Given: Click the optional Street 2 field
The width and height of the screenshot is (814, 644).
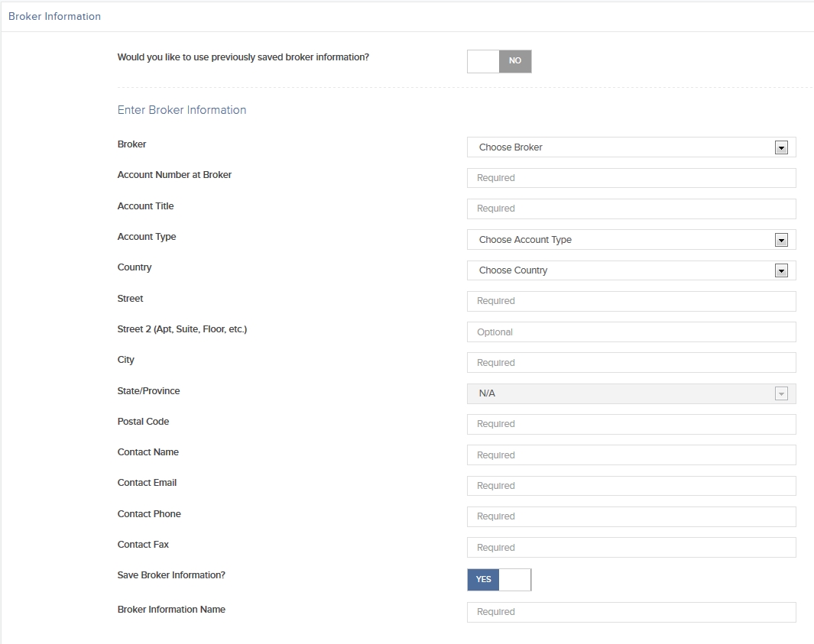Looking at the screenshot, I should [631, 332].
